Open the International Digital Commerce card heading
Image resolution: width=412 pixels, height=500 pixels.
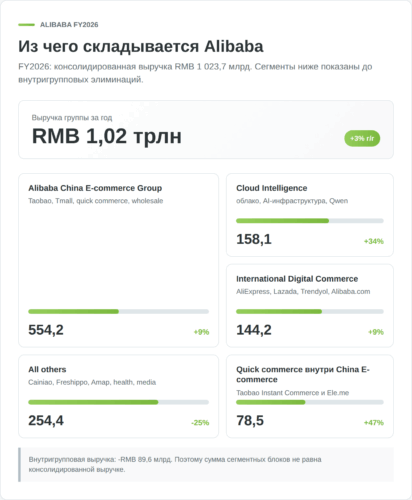coord(297,279)
